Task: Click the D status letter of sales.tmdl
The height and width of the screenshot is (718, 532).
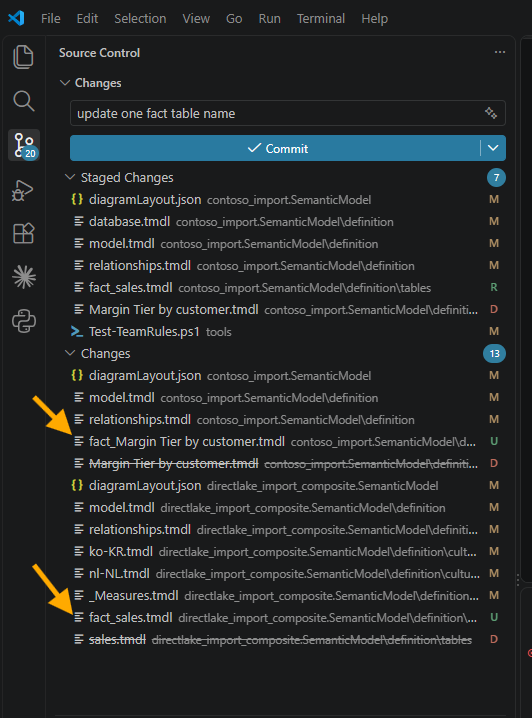Action: pyautogui.click(x=494, y=639)
